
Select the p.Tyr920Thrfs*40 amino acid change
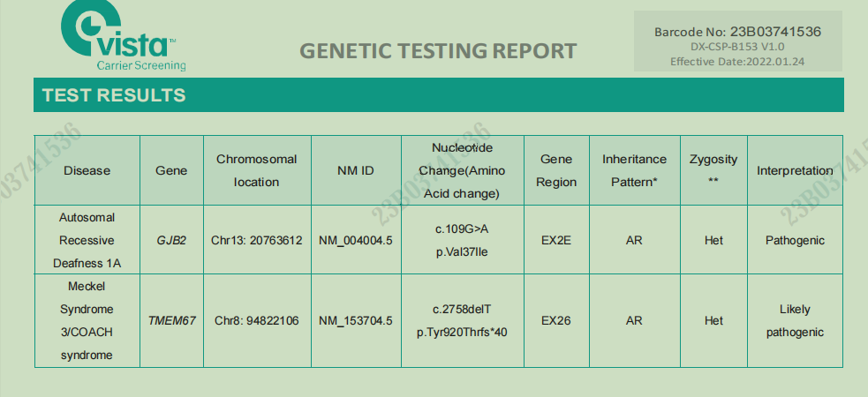coord(462,333)
